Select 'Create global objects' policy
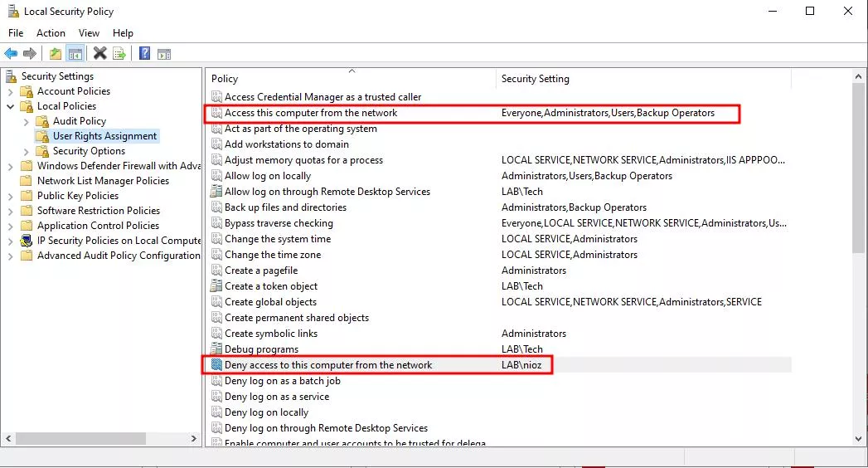Viewport: 868px width, 468px height. point(270,302)
